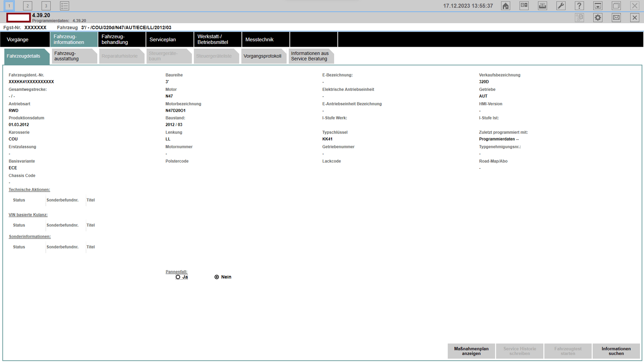This screenshot has height=362, width=644.
Task: Open the envelope feedback icon
Action: (616, 18)
